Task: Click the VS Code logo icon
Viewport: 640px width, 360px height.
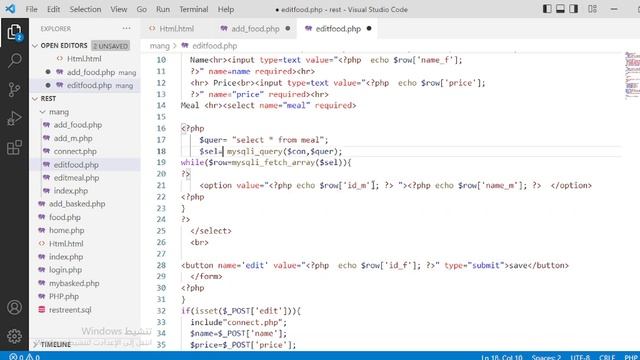Action: pos(10,9)
